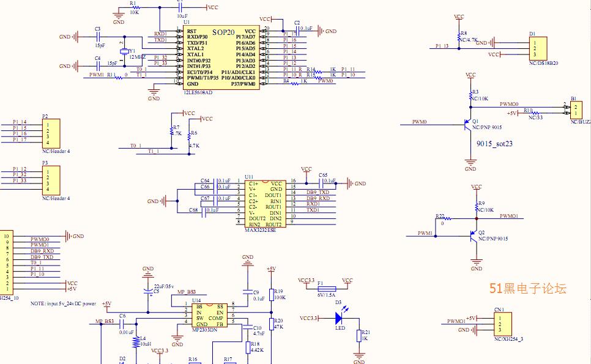Select the R8 NC/4.7K pull-up resistor

click(459, 38)
